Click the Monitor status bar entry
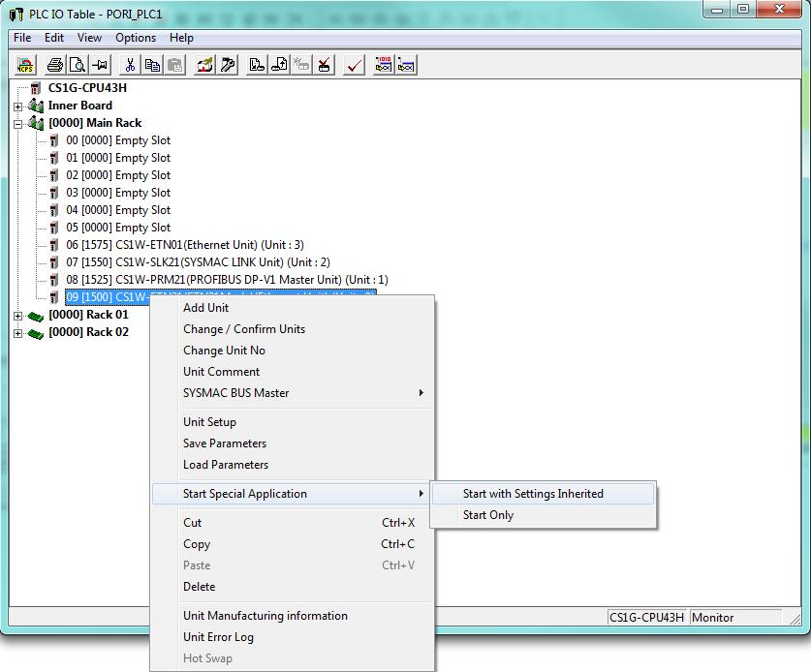This screenshot has width=811, height=672. [x=735, y=617]
